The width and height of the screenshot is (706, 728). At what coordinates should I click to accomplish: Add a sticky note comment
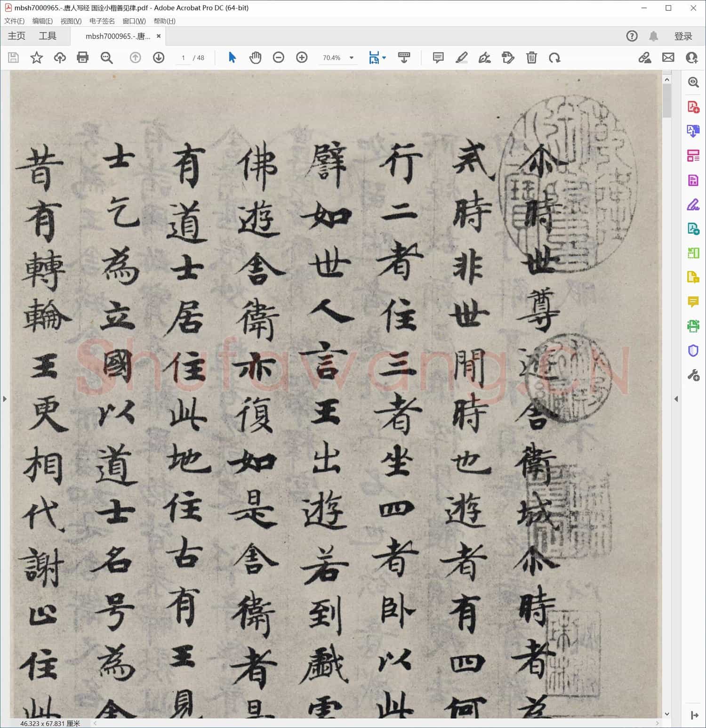point(438,57)
